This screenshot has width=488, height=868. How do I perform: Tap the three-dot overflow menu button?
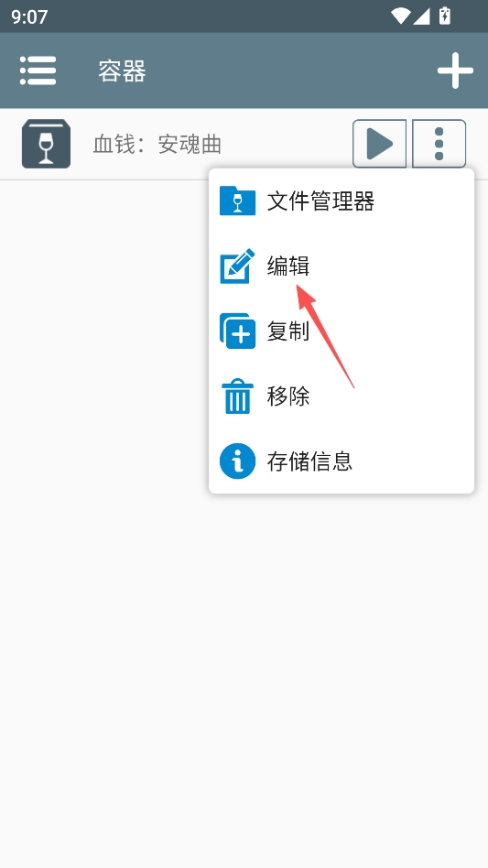point(439,144)
